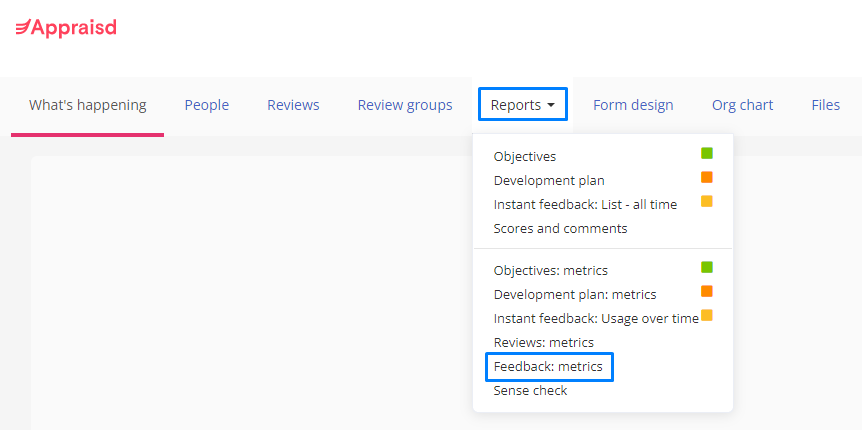The image size is (862, 430).
Task: Open the Sense check report
Action: click(530, 391)
